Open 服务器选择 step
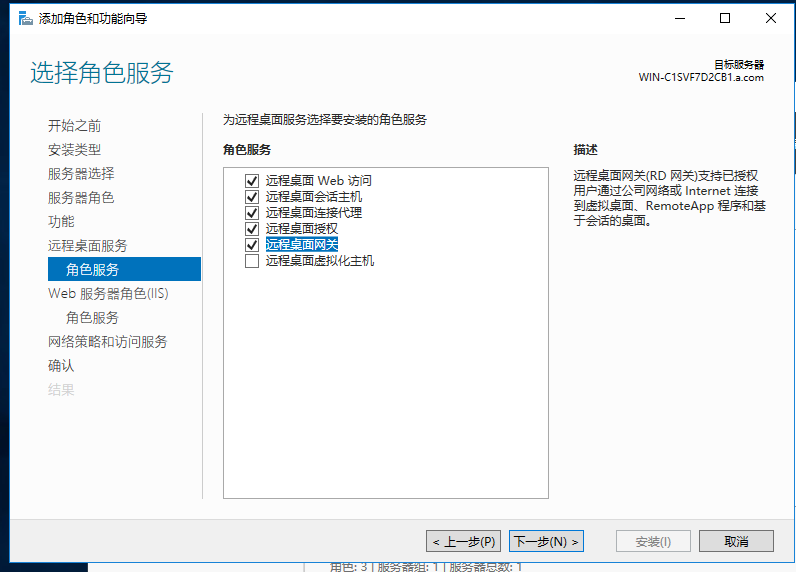Image resolution: width=796 pixels, height=572 pixels. tap(81, 174)
